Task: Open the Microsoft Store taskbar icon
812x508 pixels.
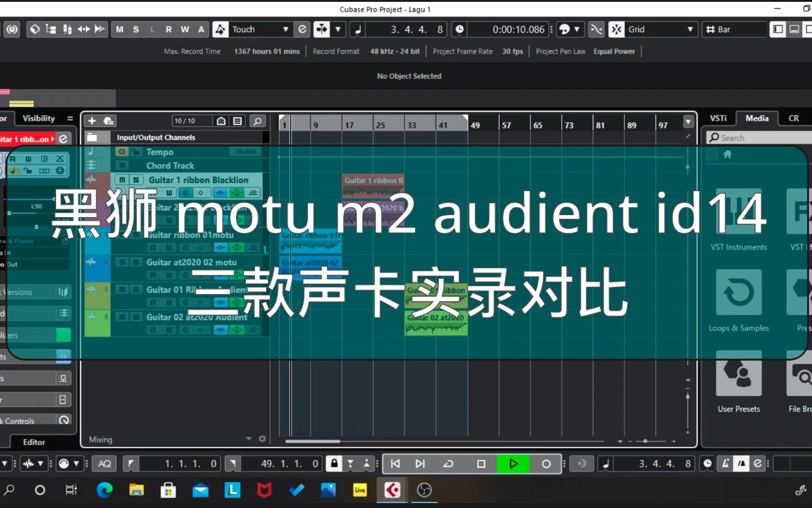Action: 168,490
